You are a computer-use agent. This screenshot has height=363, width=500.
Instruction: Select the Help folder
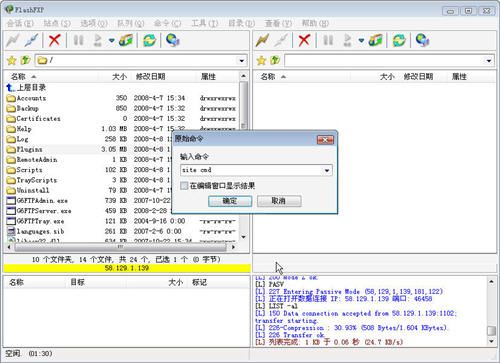(19, 129)
